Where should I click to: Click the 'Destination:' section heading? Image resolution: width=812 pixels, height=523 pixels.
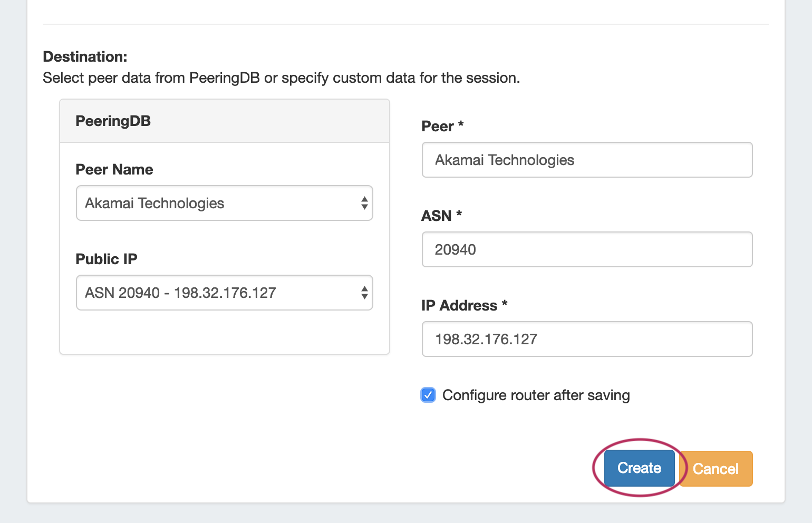[x=85, y=57]
